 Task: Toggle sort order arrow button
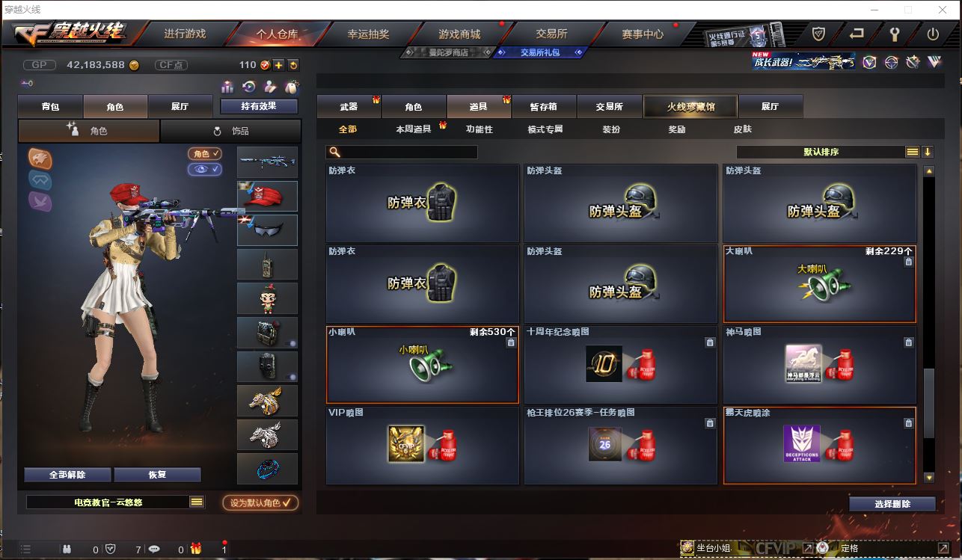pos(928,152)
